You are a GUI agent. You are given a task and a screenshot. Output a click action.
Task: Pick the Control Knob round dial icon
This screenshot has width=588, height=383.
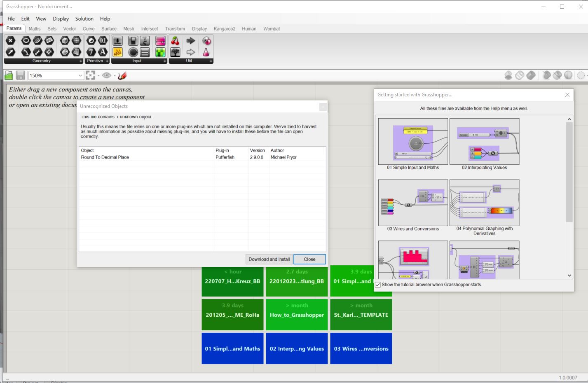[133, 52]
